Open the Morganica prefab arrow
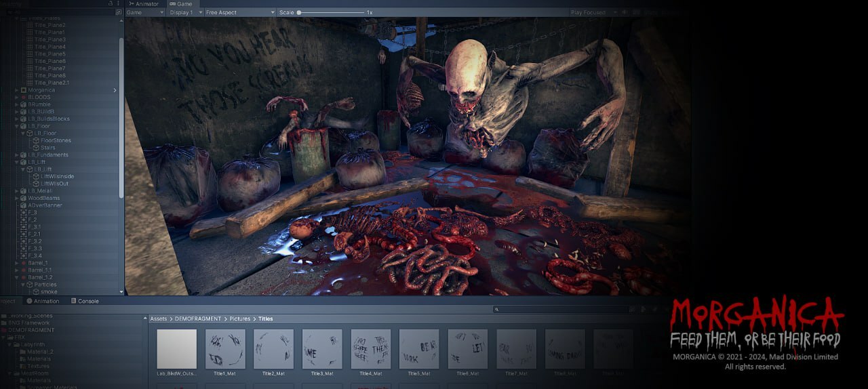This screenshot has height=389, width=868. click(x=115, y=90)
